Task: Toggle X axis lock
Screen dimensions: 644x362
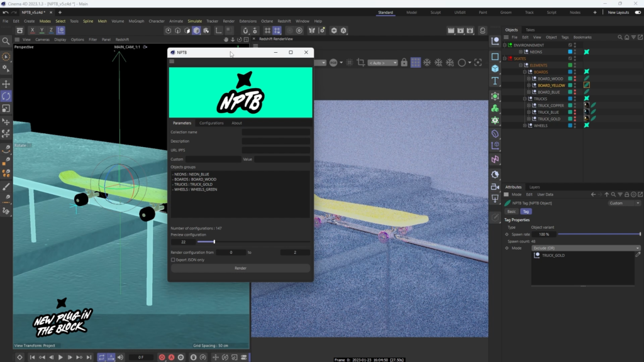Action: coord(32,30)
